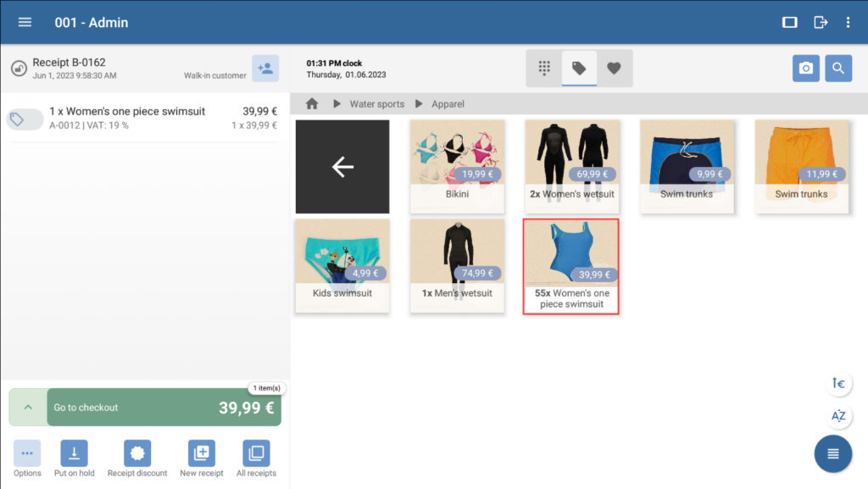
Task: Go to home in breadcrumb
Action: 312,103
